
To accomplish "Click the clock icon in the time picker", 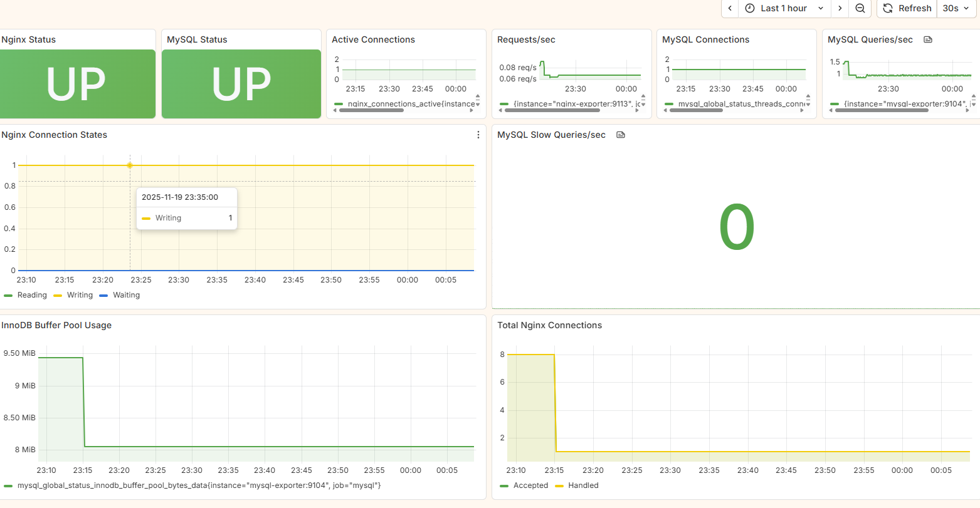I will click(x=751, y=8).
